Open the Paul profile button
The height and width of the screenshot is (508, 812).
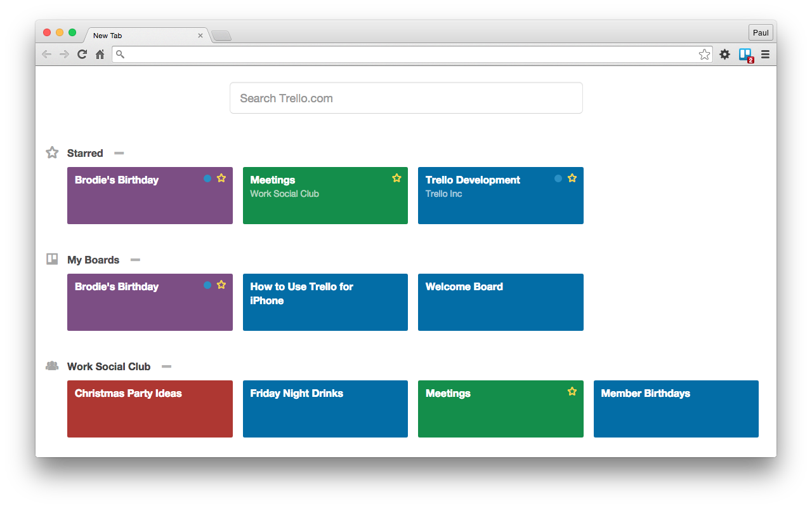pos(761,33)
